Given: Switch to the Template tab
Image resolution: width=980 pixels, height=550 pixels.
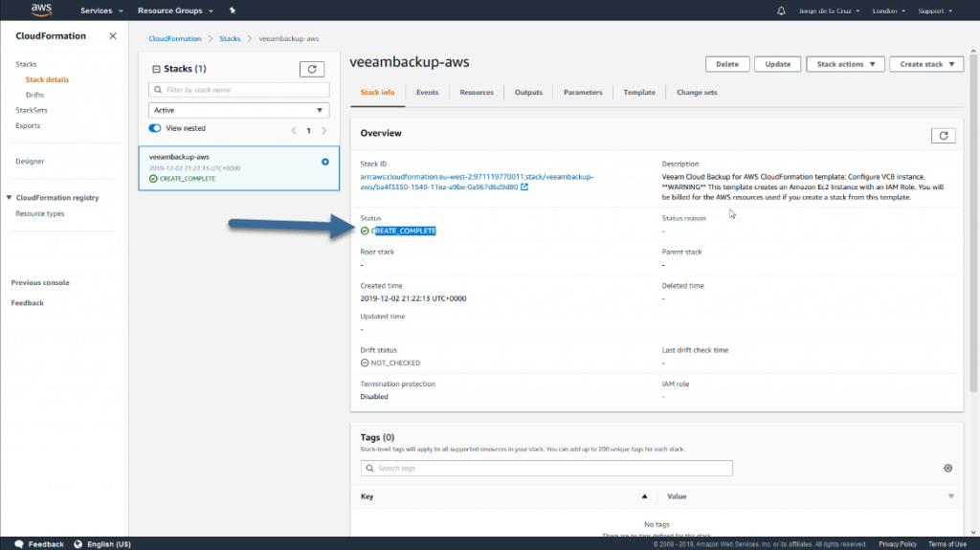Looking at the screenshot, I should click(x=639, y=92).
